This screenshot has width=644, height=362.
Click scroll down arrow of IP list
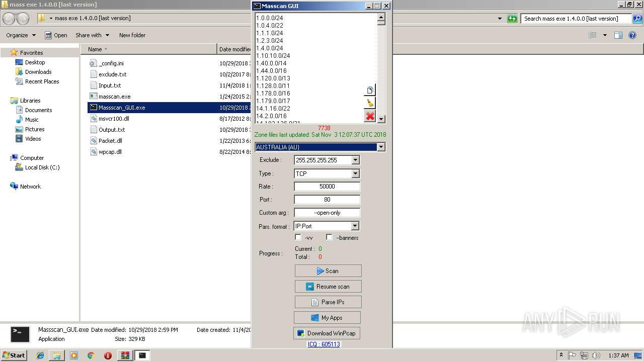click(x=381, y=119)
